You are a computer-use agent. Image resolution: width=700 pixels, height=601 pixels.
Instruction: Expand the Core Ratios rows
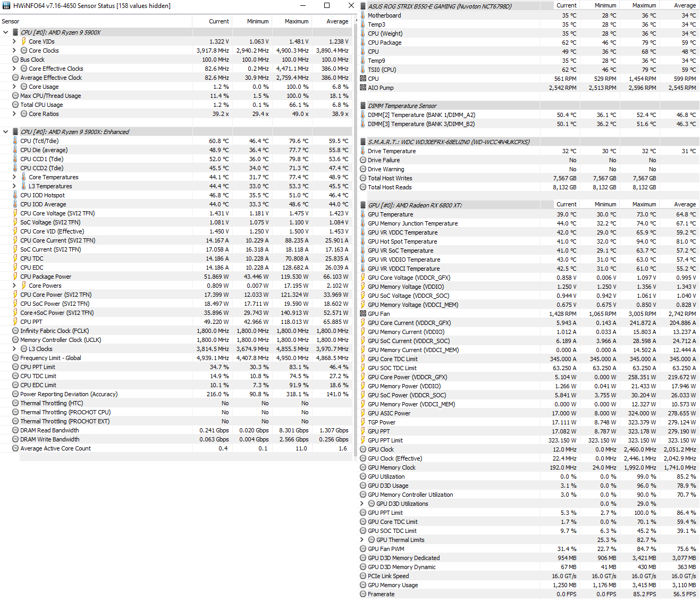click(x=14, y=114)
